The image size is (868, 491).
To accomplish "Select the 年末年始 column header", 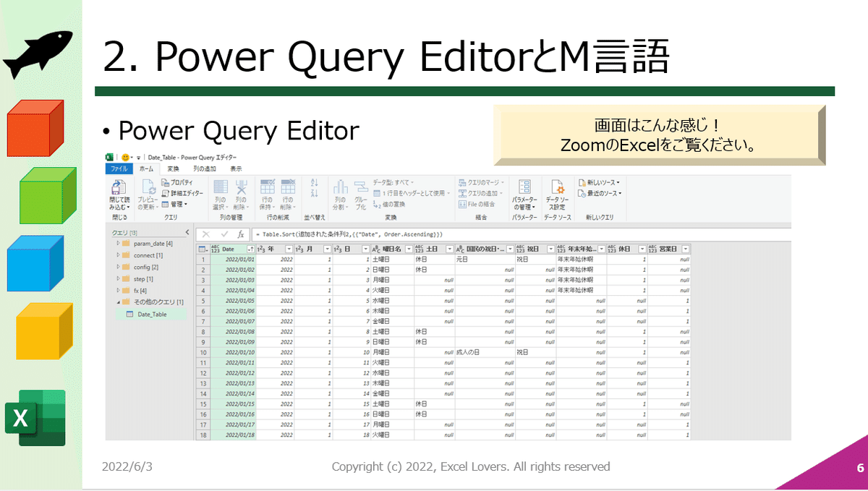I will pos(581,249).
